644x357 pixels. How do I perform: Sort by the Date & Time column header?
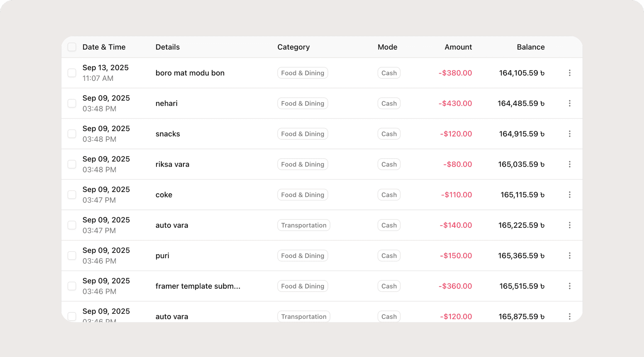point(104,47)
